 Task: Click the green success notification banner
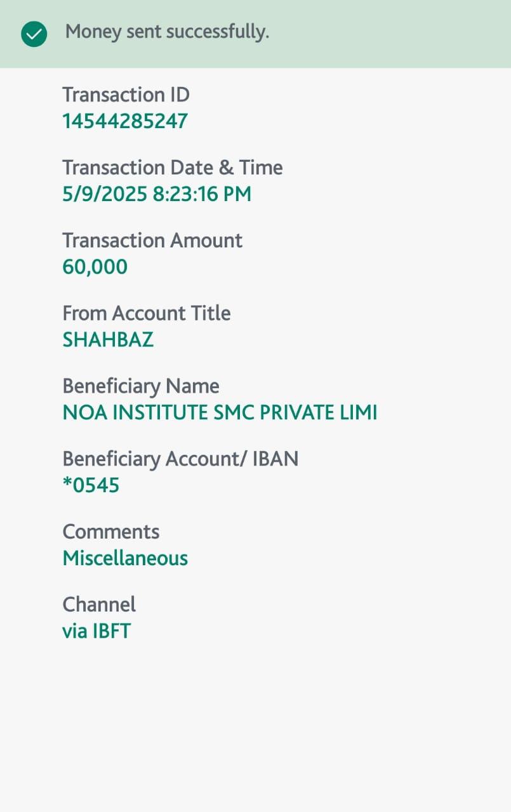tap(381, 34)
